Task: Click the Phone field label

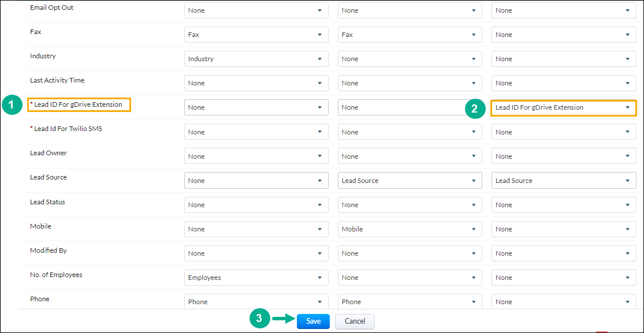Action: click(39, 299)
